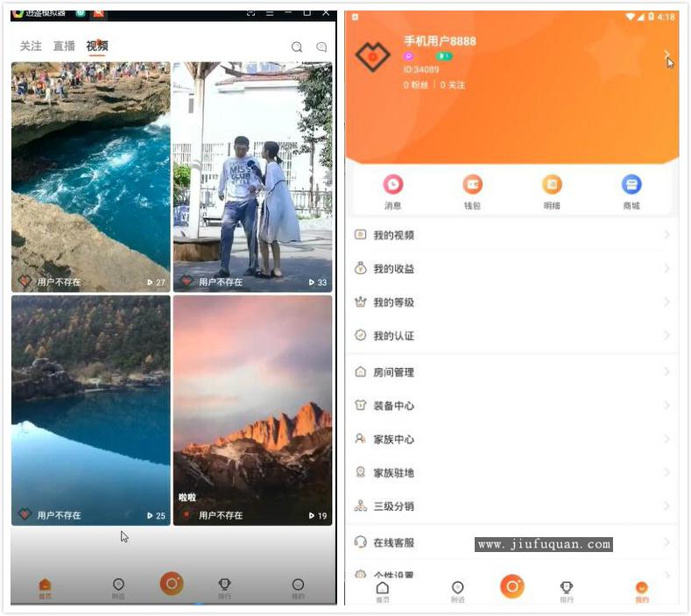The width and height of the screenshot is (691, 616).
Task: Open the 房间管理 text link
Action: point(393,372)
